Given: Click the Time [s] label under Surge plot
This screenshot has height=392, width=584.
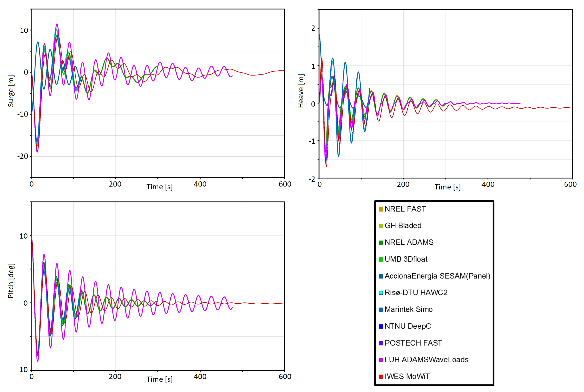Looking at the screenshot, I should coord(159,187).
